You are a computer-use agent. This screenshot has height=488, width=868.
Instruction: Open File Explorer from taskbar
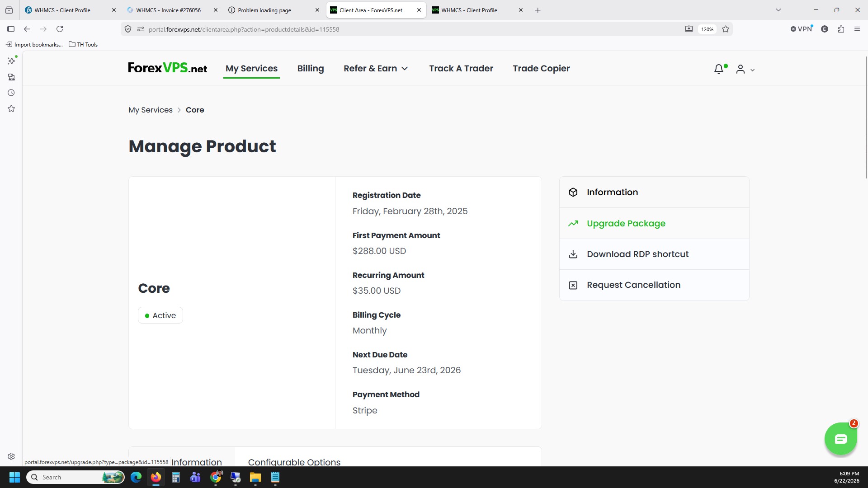[255, 477]
